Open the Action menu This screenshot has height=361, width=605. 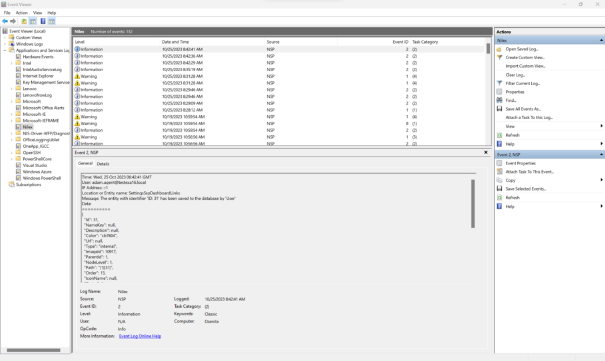point(22,13)
